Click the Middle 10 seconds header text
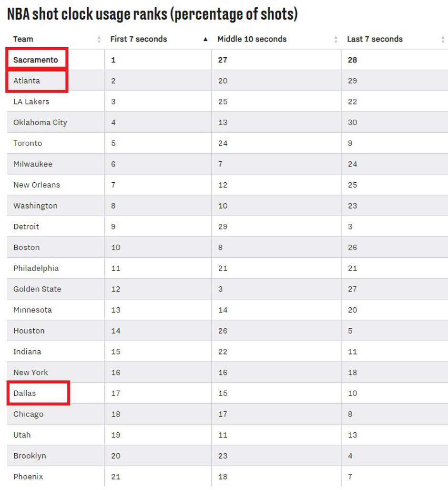Viewport: 448px width, 490px height. click(x=252, y=39)
